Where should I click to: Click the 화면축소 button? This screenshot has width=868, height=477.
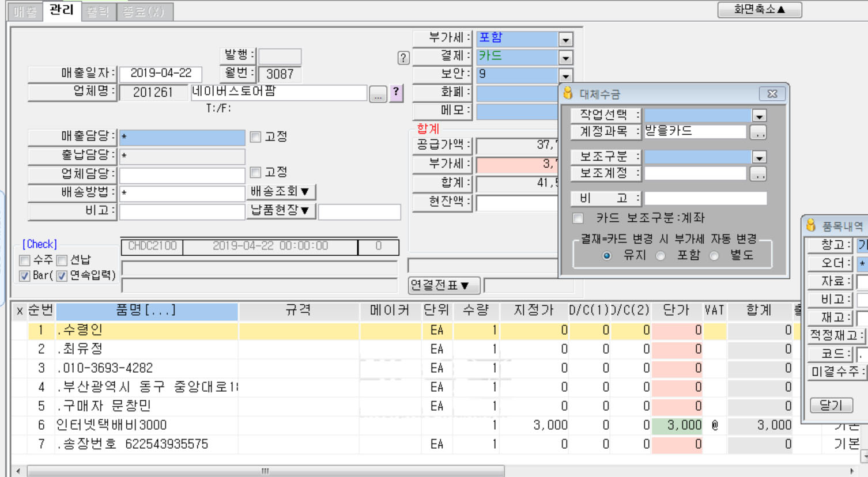tap(759, 10)
